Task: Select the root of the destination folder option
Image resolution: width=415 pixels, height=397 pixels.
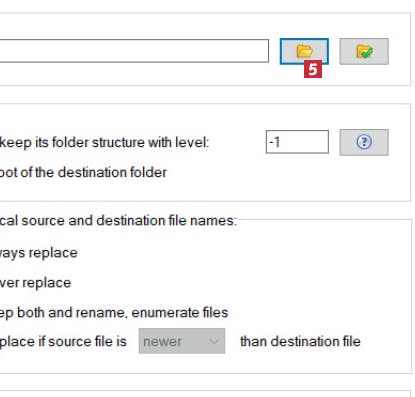Action: pos(83,172)
